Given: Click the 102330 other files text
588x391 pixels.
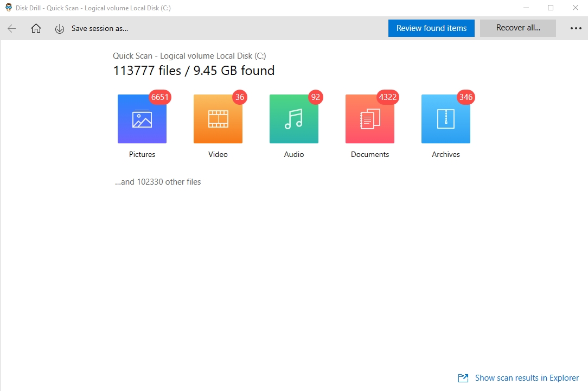Looking at the screenshot, I should coord(158,182).
